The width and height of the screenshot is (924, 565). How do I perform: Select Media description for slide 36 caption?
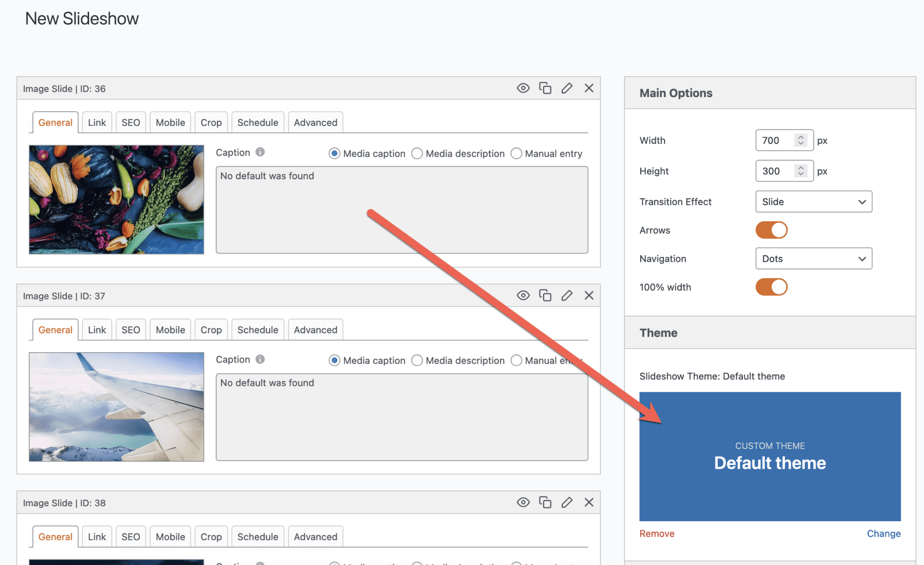417,153
